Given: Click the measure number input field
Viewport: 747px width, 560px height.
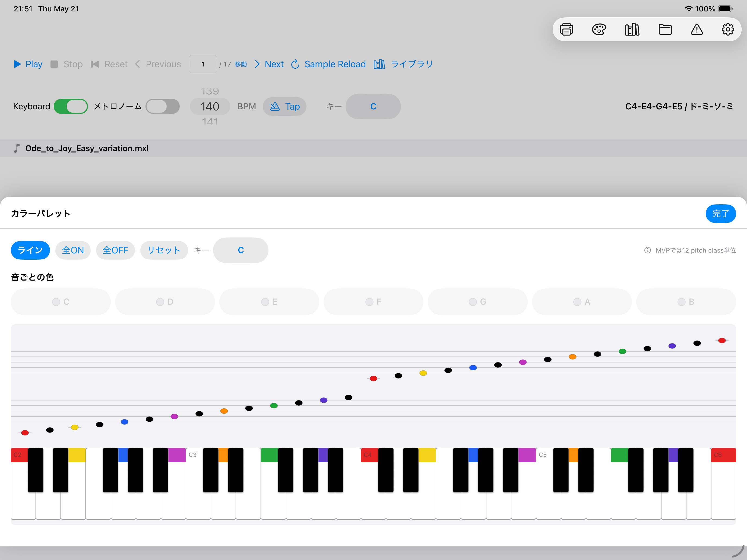Looking at the screenshot, I should coord(203,64).
